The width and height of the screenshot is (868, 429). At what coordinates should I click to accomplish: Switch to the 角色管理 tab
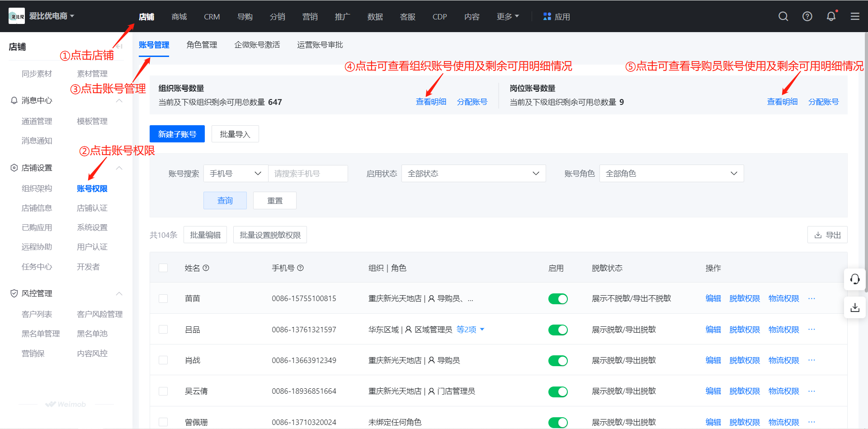click(202, 45)
